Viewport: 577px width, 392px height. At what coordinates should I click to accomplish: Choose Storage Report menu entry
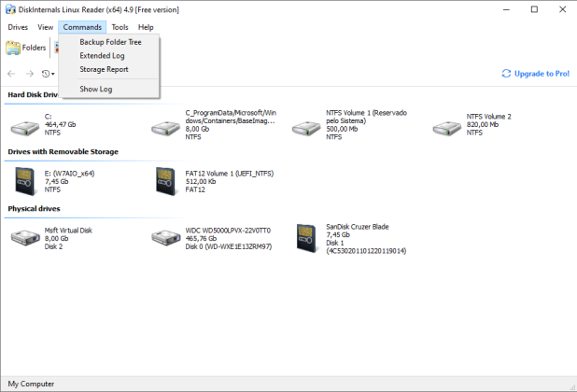click(x=104, y=69)
